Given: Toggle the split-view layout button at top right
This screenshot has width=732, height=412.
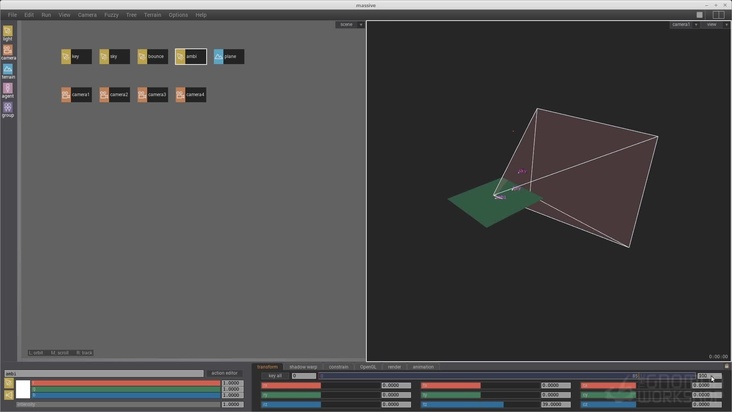Looking at the screenshot, I should (x=718, y=15).
